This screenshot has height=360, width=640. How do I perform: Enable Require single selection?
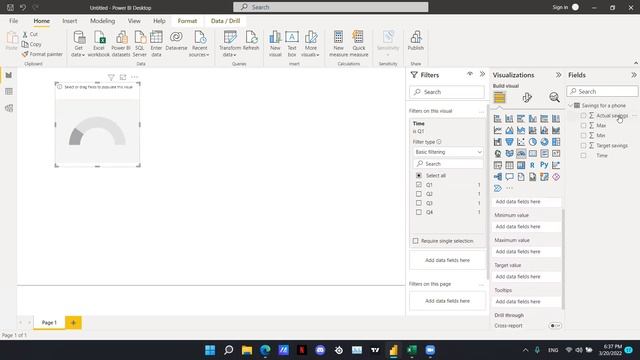(416, 241)
